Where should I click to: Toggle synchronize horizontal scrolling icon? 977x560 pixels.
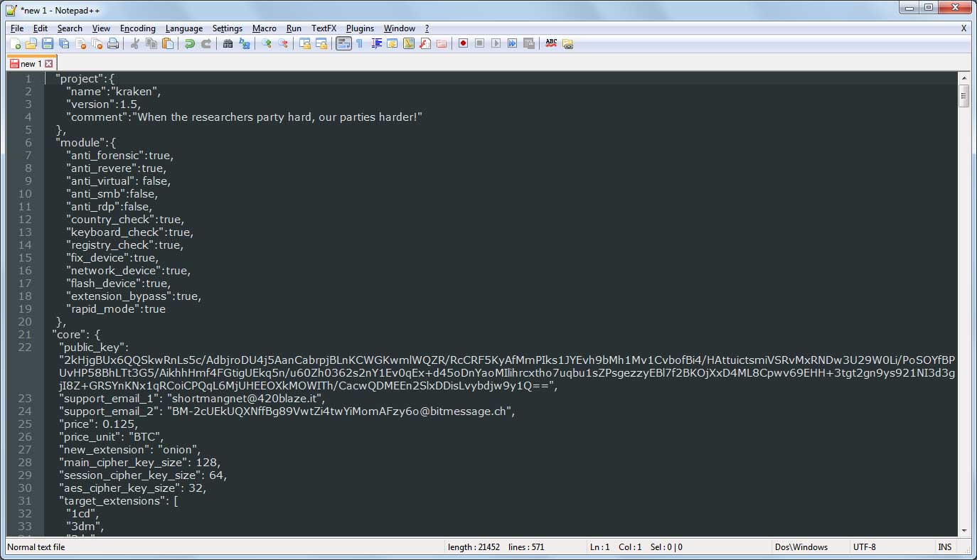tap(321, 43)
